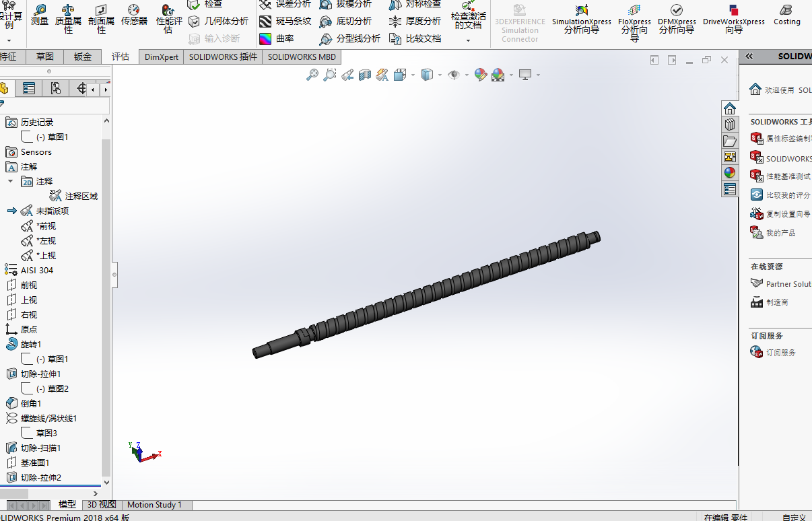Image resolution: width=812 pixels, height=521 pixels.
Task: Launch FloXpress 分析向导
Action: [634, 22]
